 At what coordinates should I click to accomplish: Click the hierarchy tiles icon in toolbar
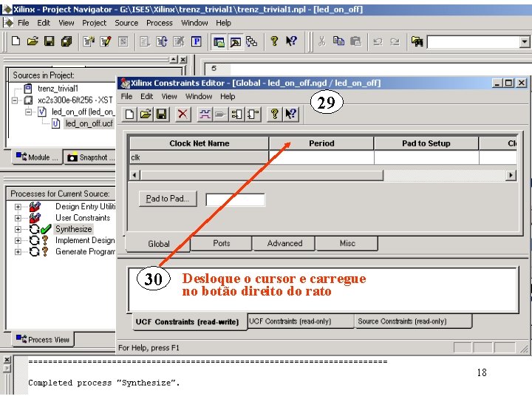click(x=251, y=41)
